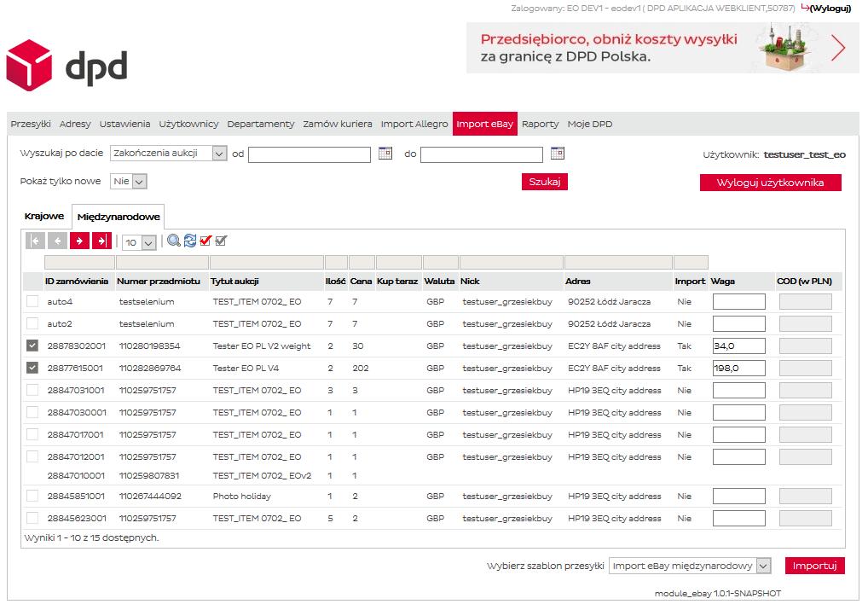Check the box for order 28847031001

pyautogui.click(x=32, y=390)
